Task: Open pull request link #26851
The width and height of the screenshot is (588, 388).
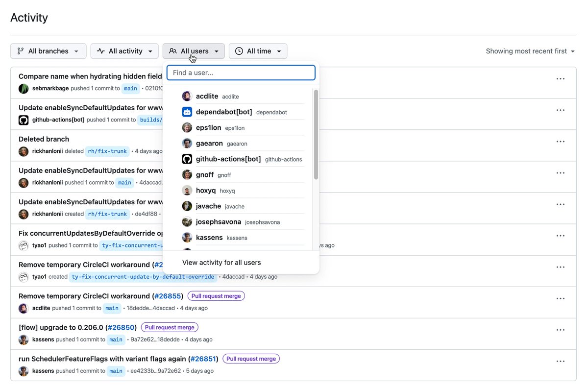Action: (203, 359)
